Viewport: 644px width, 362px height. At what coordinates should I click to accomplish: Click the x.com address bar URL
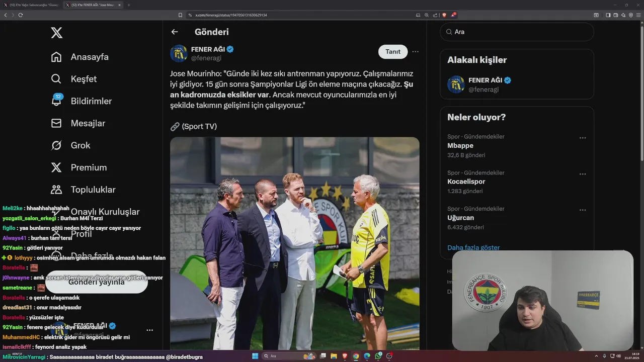coord(231,15)
